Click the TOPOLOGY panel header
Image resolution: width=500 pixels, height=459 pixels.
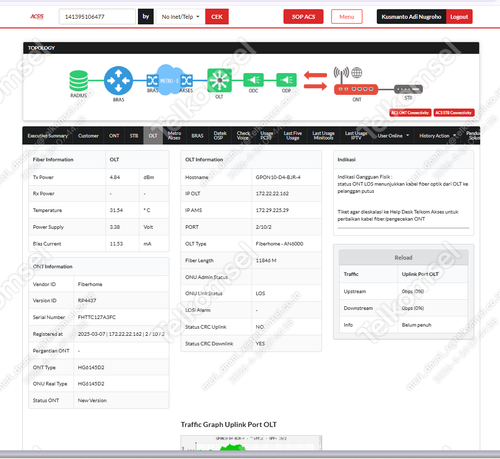[x=251, y=48]
